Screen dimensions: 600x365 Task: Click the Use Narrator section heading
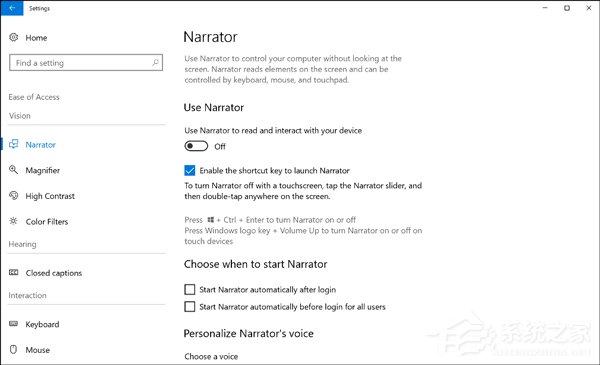(x=214, y=108)
